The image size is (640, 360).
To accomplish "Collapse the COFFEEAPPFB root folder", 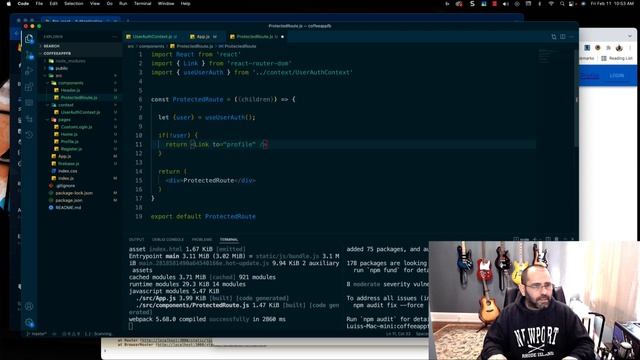I will coord(57,53).
